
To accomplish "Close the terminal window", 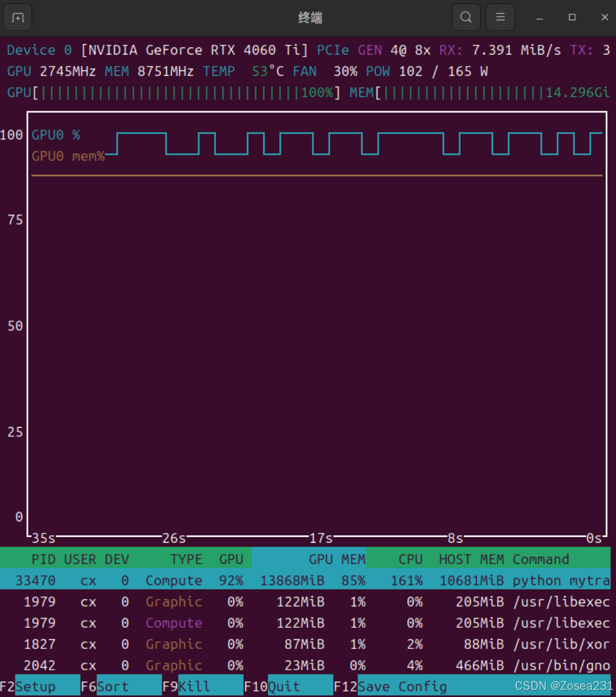I will (x=605, y=17).
